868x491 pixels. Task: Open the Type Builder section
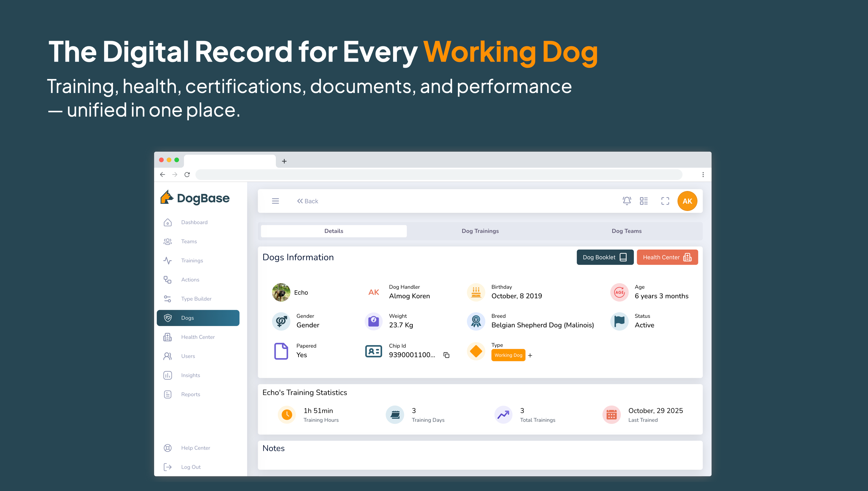tap(196, 298)
